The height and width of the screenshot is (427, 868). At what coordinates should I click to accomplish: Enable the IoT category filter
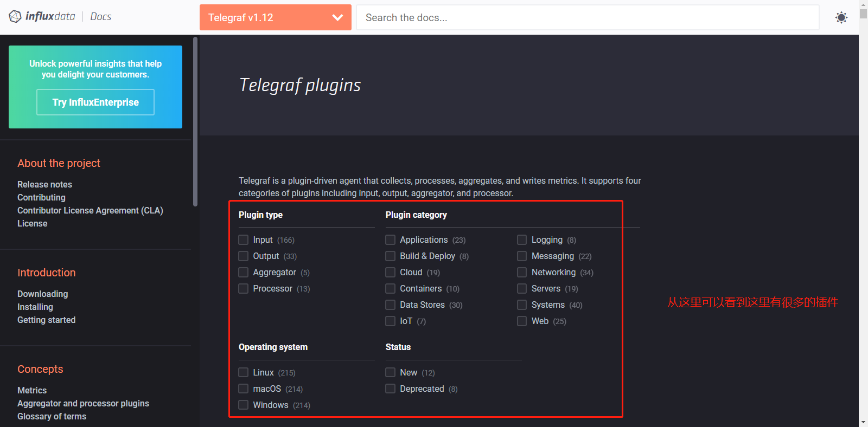point(391,321)
